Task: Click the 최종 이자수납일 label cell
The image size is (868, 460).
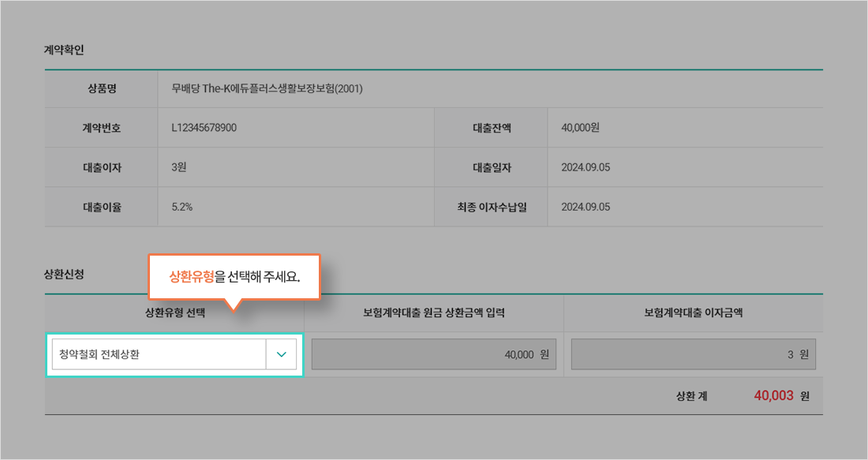Action: coord(491,207)
